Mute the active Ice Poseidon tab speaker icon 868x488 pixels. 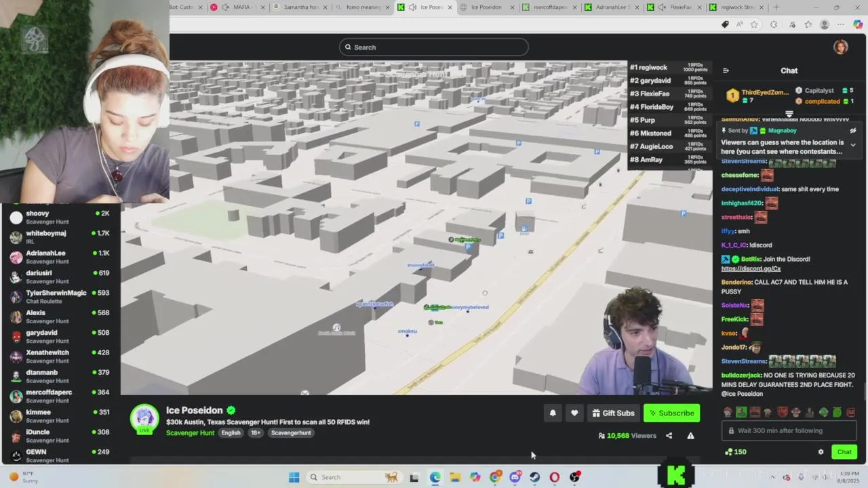tap(412, 7)
